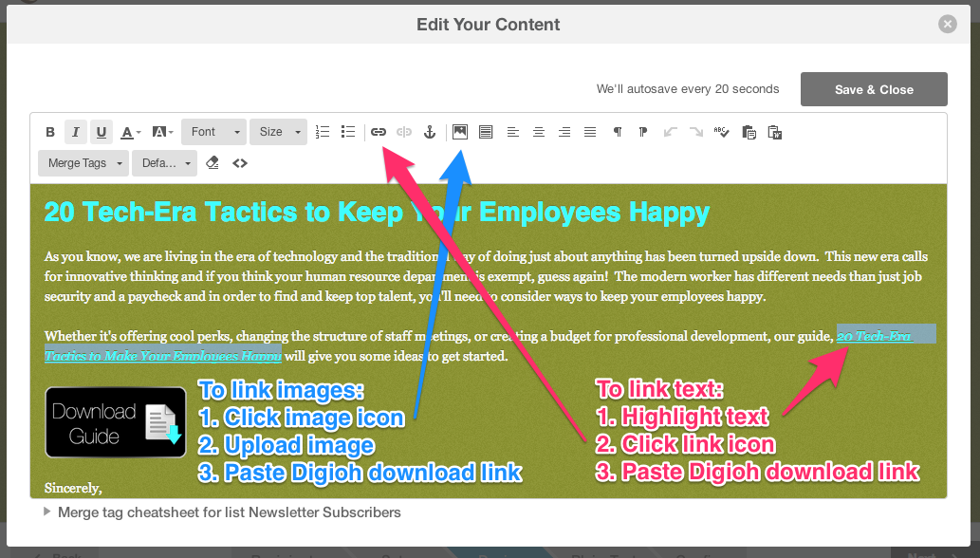Select the numbered list icon
This screenshot has width=980, height=558.
pyautogui.click(x=322, y=132)
